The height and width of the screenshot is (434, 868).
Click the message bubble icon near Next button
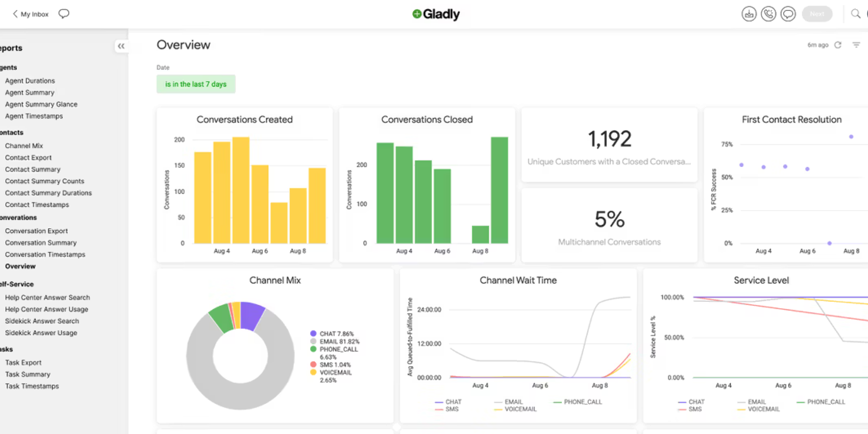click(788, 14)
